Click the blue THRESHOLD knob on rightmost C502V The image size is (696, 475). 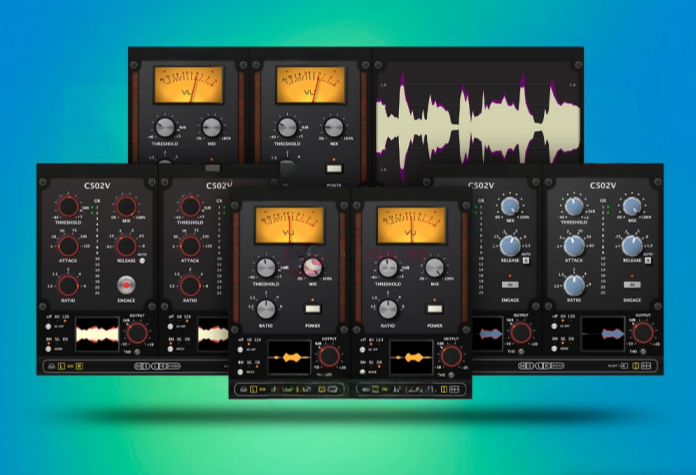(574, 206)
